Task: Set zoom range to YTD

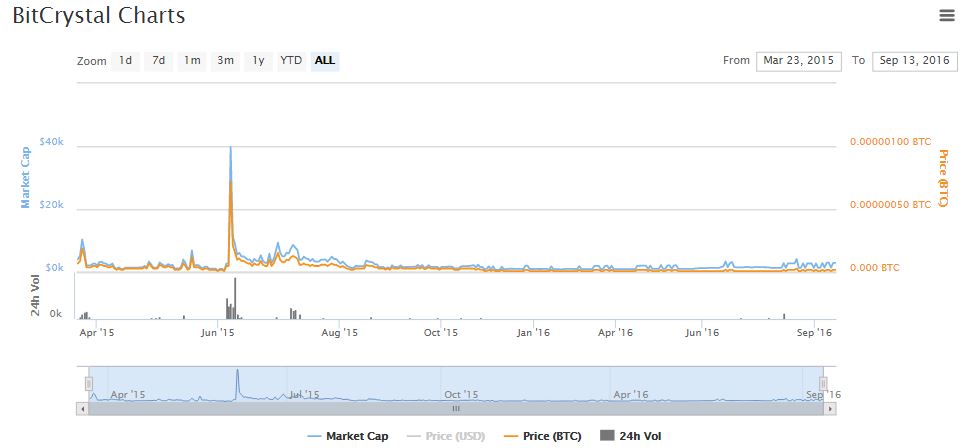Action: pyautogui.click(x=291, y=60)
